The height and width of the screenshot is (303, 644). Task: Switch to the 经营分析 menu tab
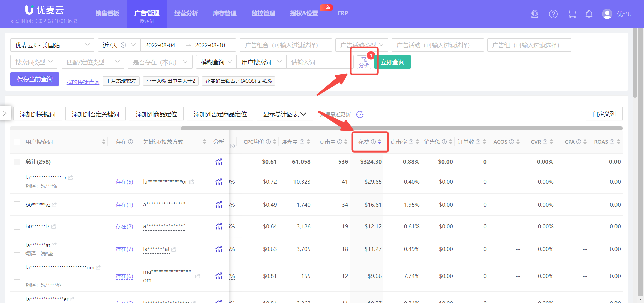186,13
